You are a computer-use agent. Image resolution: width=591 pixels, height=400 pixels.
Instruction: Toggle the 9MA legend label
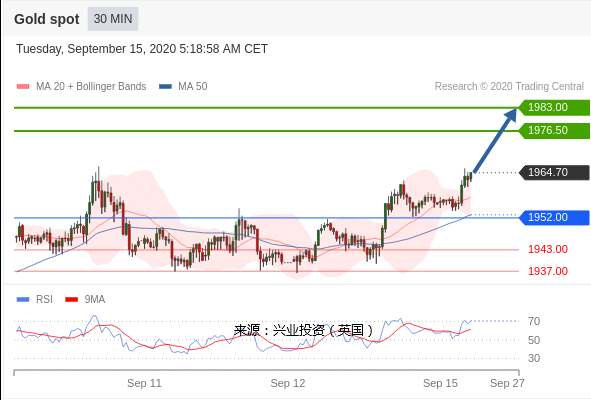(x=95, y=299)
